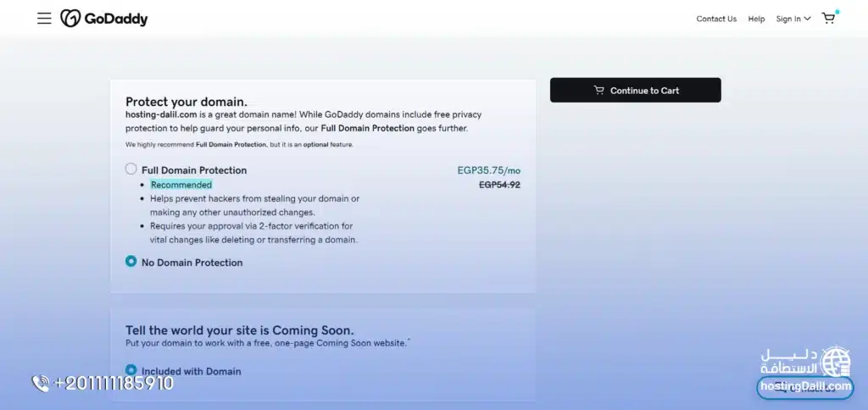
Task: Click the cart icon inside Continue to Cart
Action: [x=598, y=91]
